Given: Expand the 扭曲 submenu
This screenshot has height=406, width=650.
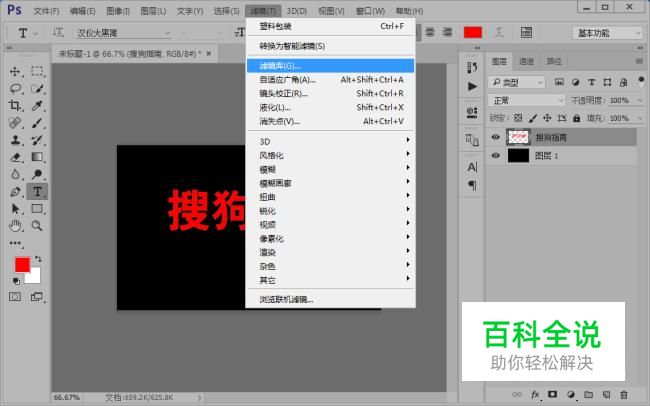Looking at the screenshot, I should coord(330,197).
